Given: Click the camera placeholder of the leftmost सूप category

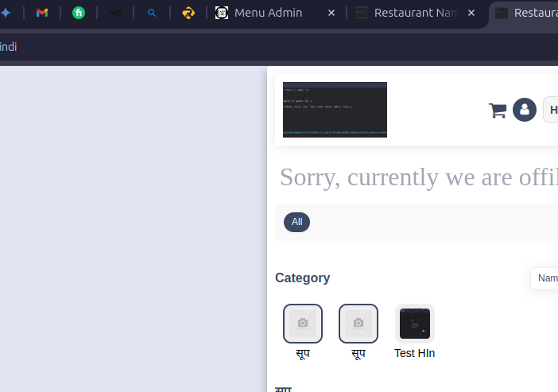Looking at the screenshot, I should click(303, 323).
